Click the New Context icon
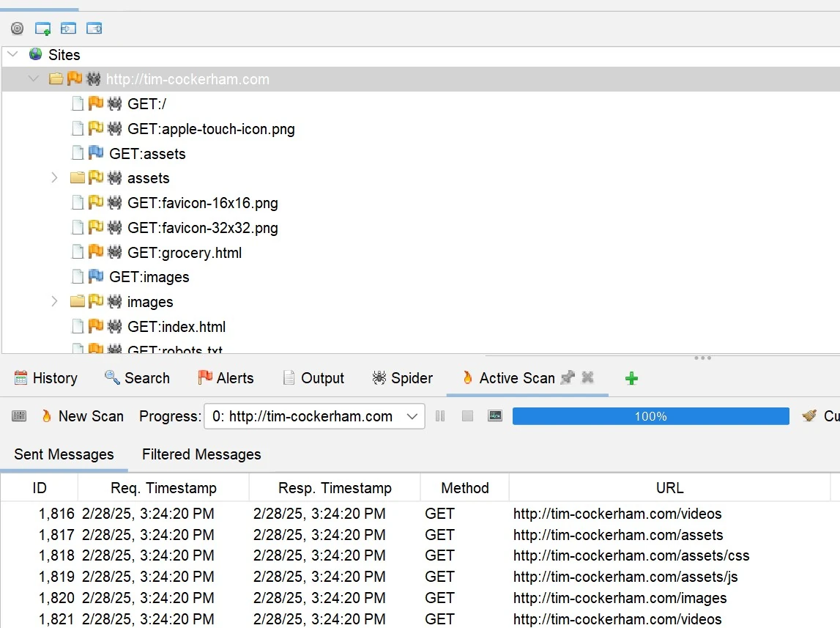The image size is (840, 628). (43, 29)
